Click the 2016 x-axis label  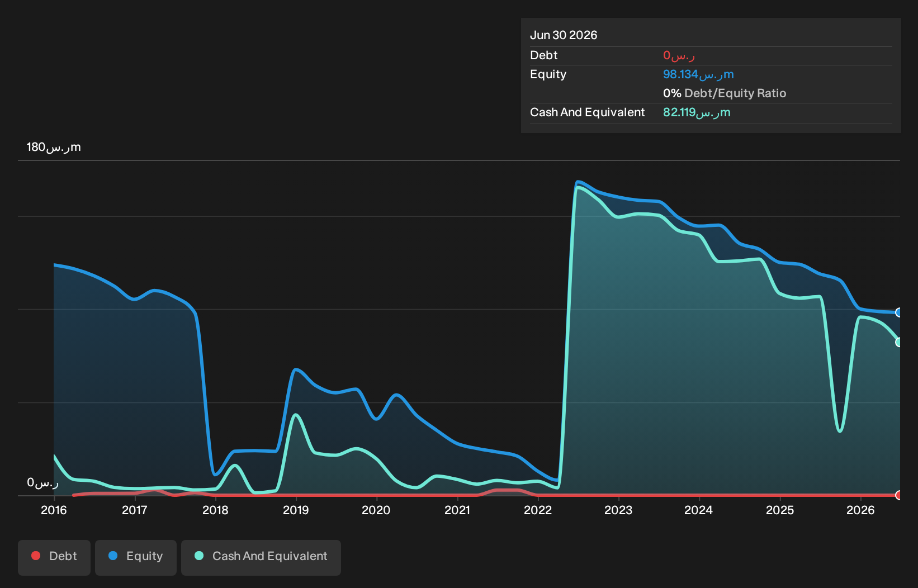coord(54,510)
